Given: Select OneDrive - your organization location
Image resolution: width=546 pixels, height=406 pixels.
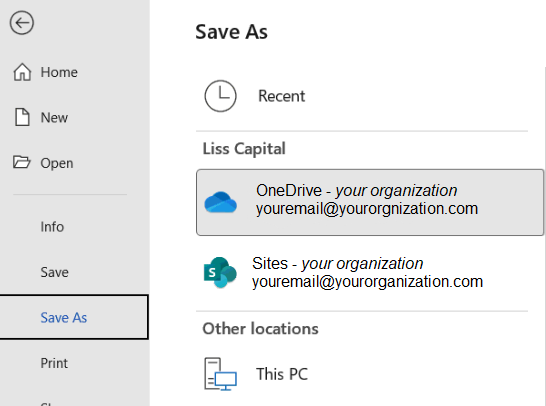Looking at the screenshot, I should pos(370,202).
